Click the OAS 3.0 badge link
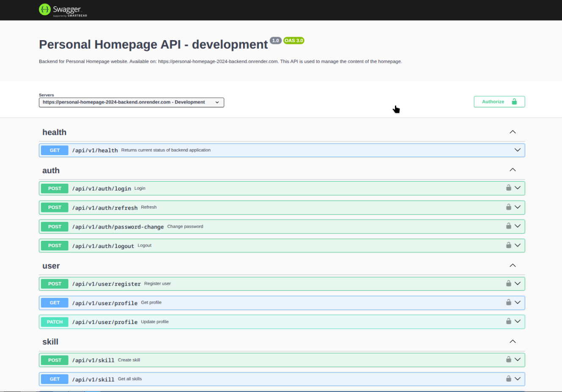Screen dimensions: 562x392 [x=294, y=41]
